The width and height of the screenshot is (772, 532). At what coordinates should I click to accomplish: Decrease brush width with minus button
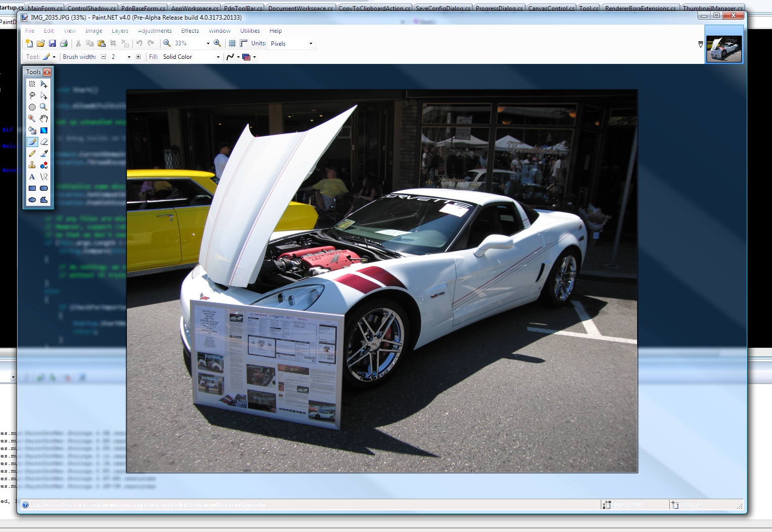pos(104,57)
